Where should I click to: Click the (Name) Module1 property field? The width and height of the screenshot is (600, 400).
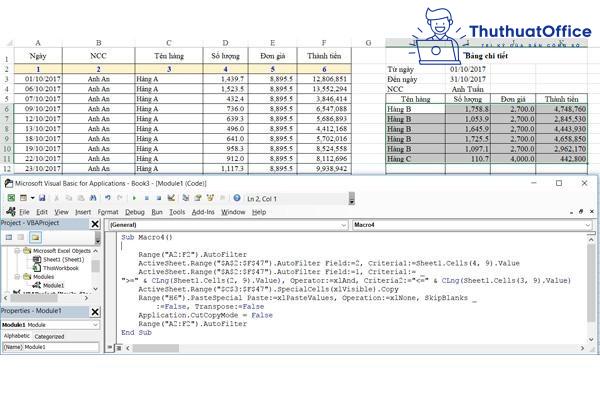tap(50, 347)
